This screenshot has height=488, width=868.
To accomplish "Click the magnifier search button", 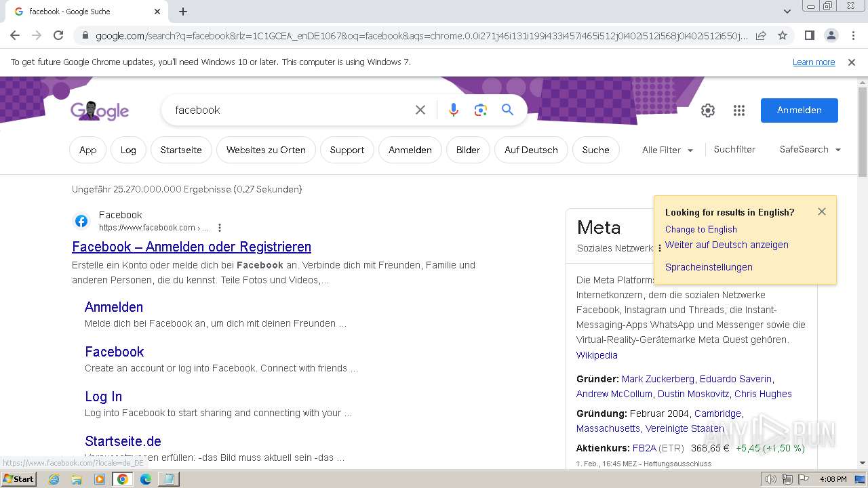I will coord(507,110).
